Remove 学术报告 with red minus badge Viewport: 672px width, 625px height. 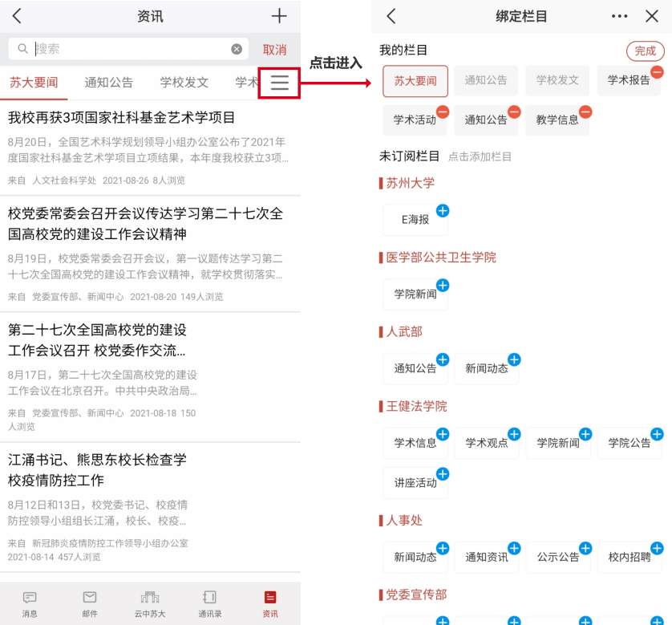coord(657,72)
